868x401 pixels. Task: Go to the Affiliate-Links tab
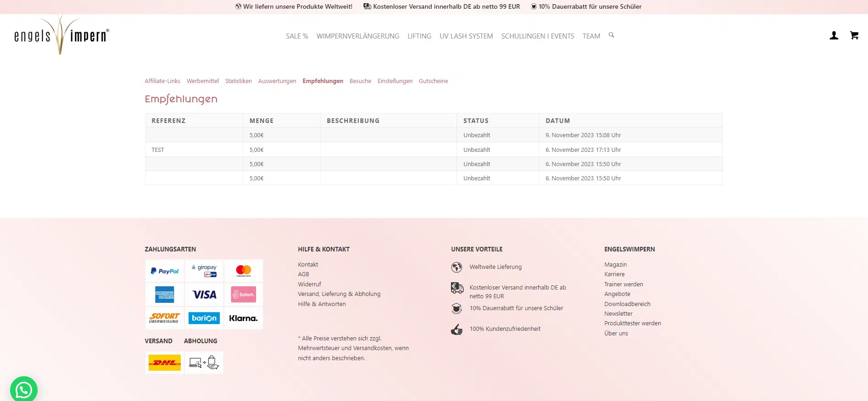[x=162, y=81]
